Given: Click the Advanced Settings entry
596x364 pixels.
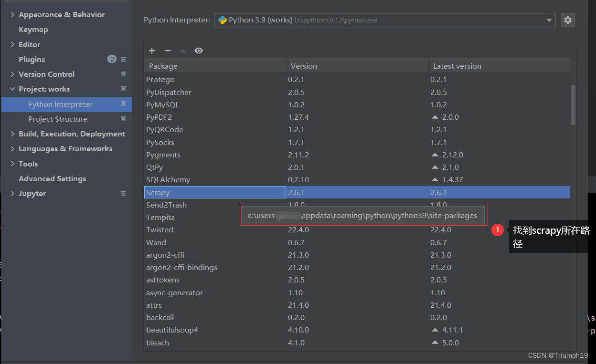Looking at the screenshot, I should coord(52,178).
